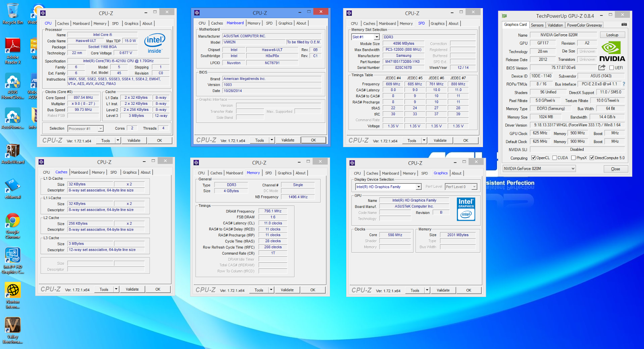Click the title bar icon of the CPU-Z CPU tab window
644x349 pixels.
(x=43, y=13)
